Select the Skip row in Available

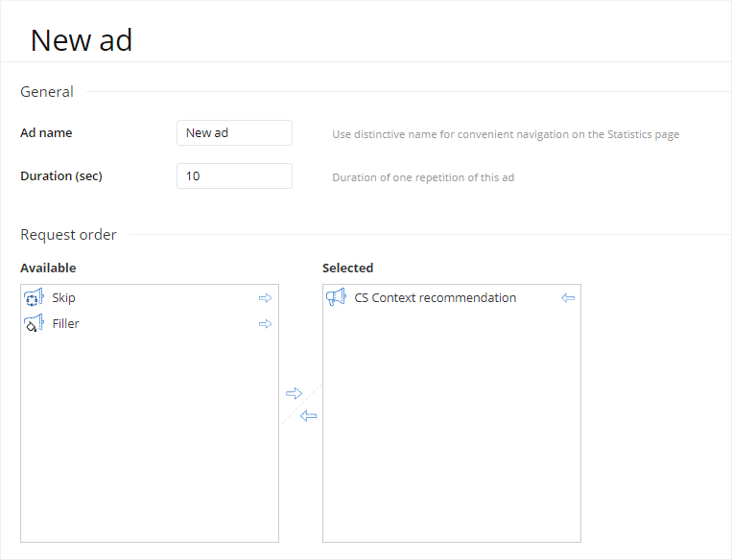click(x=150, y=297)
